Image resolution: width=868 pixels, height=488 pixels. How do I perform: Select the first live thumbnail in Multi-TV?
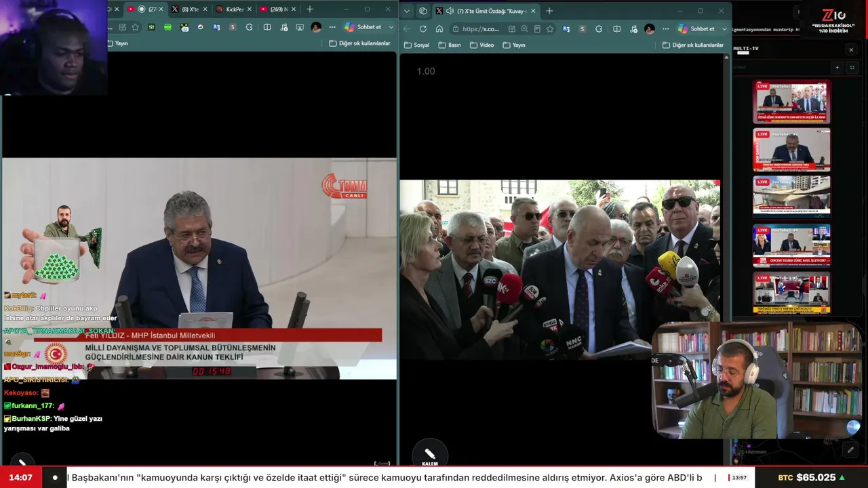[x=792, y=102]
